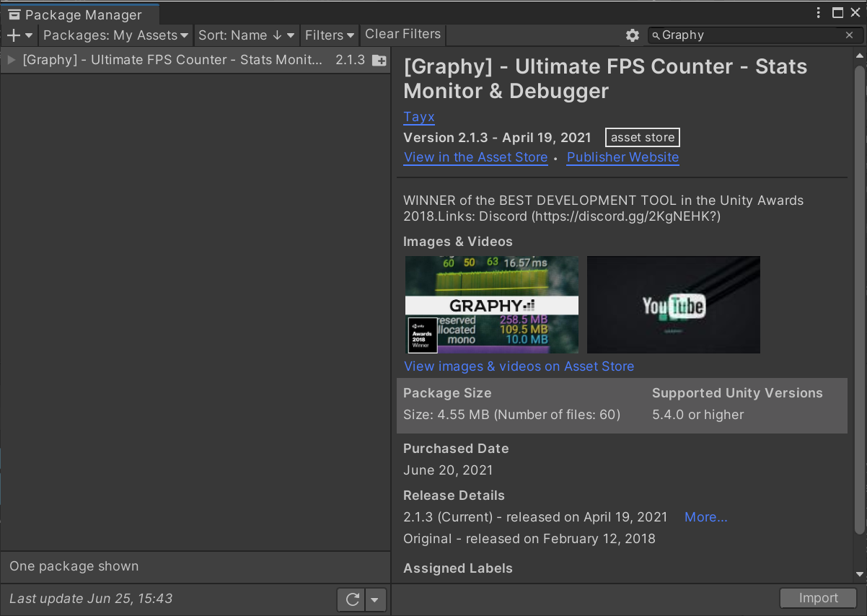The height and width of the screenshot is (616, 867).
Task: Select the Graphy Ultimate FPS Counter package
Action: click(x=195, y=60)
